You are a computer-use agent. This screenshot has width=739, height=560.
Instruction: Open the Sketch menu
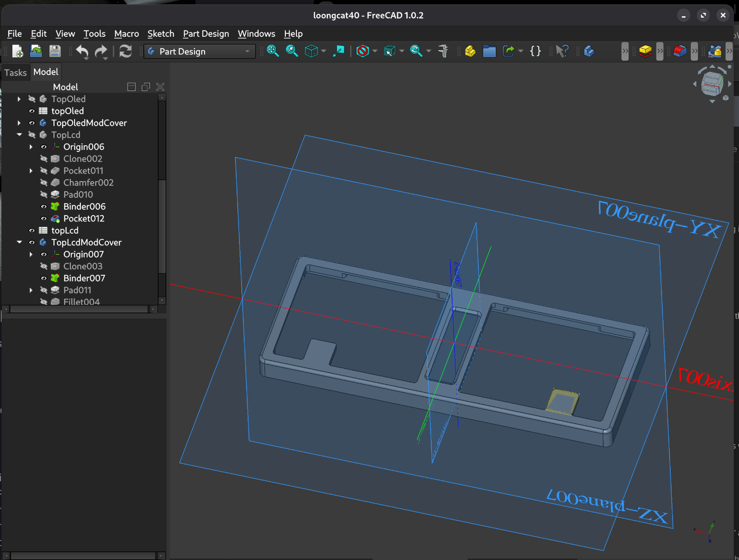coord(161,33)
